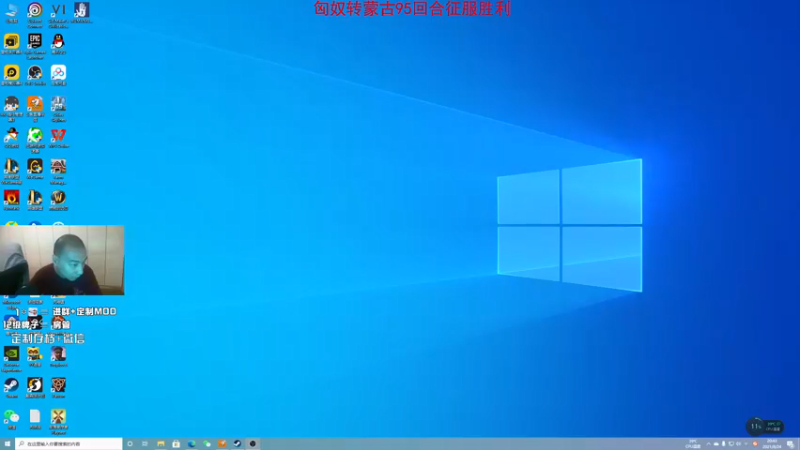
Task: Open the OneDrive cloud tray icon
Action: click(x=716, y=444)
